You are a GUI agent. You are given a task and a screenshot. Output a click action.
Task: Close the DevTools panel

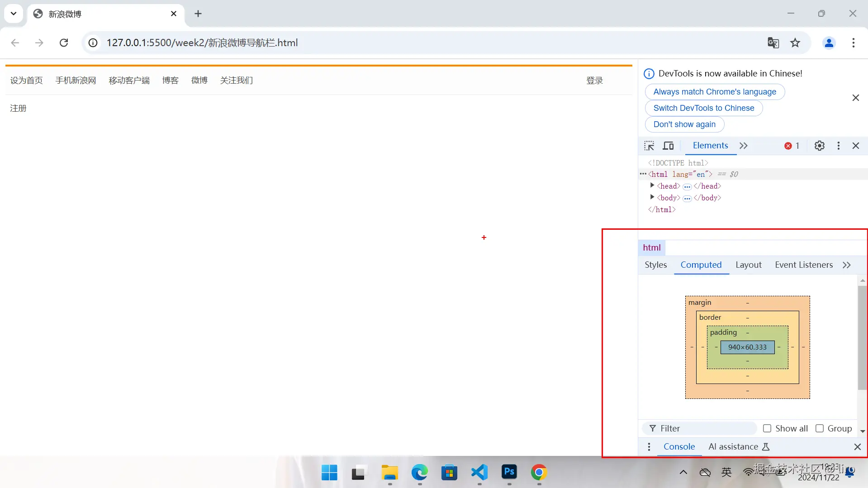[x=855, y=146]
